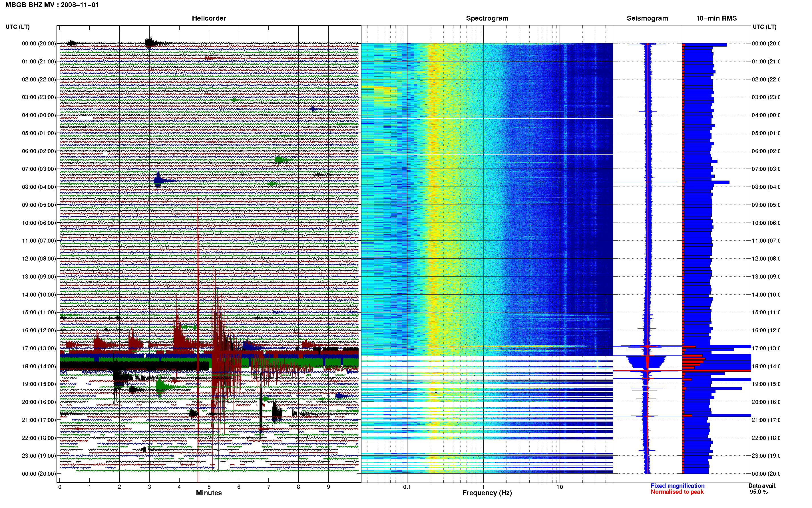Click the left '19:00 (15:00)' time label
The image size is (812, 508).
[39, 384]
